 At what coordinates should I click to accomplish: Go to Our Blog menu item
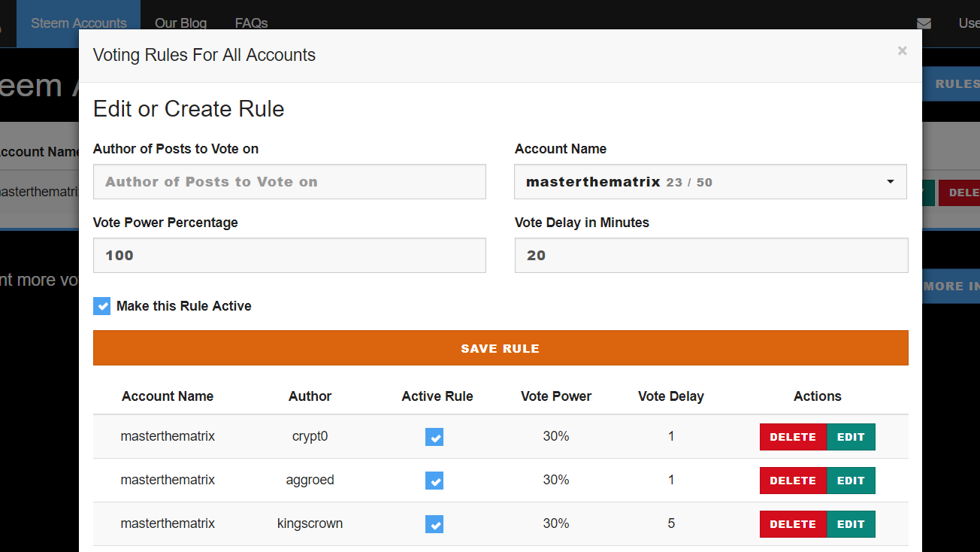point(180,23)
